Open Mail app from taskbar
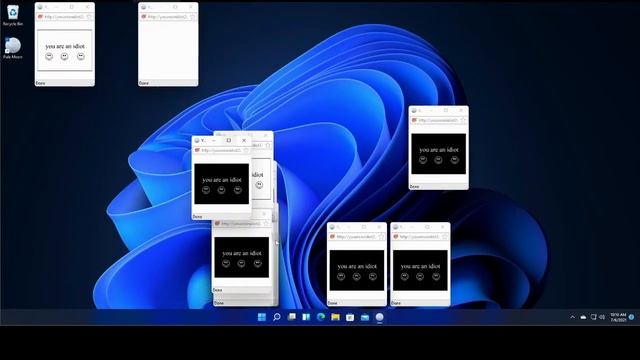The image size is (640, 360). point(365,317)
